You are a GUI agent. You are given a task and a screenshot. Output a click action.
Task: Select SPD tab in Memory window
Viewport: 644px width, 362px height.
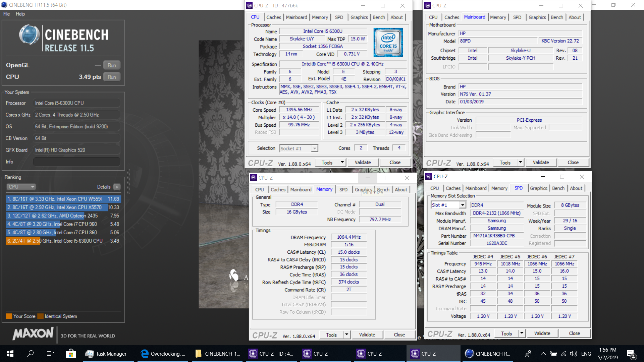click(x=343, y=189)
